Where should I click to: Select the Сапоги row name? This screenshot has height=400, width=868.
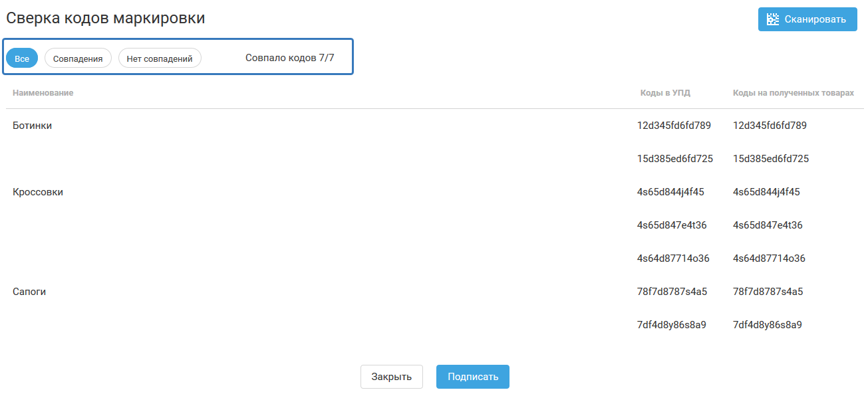pos(29,292)
